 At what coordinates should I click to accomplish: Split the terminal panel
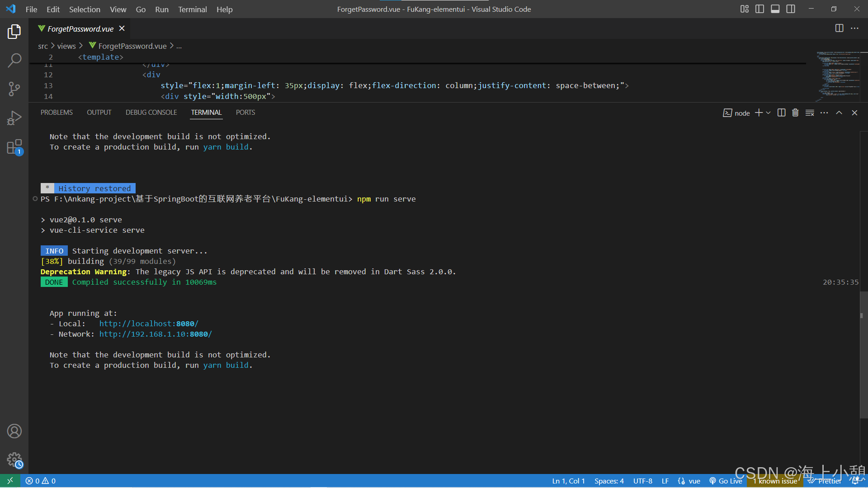click(x=781, y=113)
